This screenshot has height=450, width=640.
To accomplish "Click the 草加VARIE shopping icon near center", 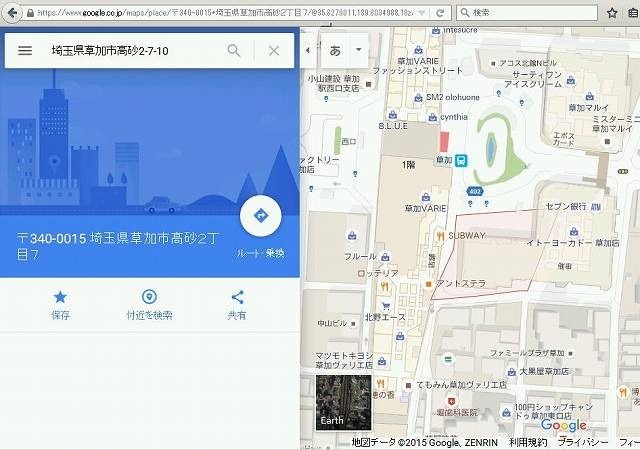I will 426,197.
